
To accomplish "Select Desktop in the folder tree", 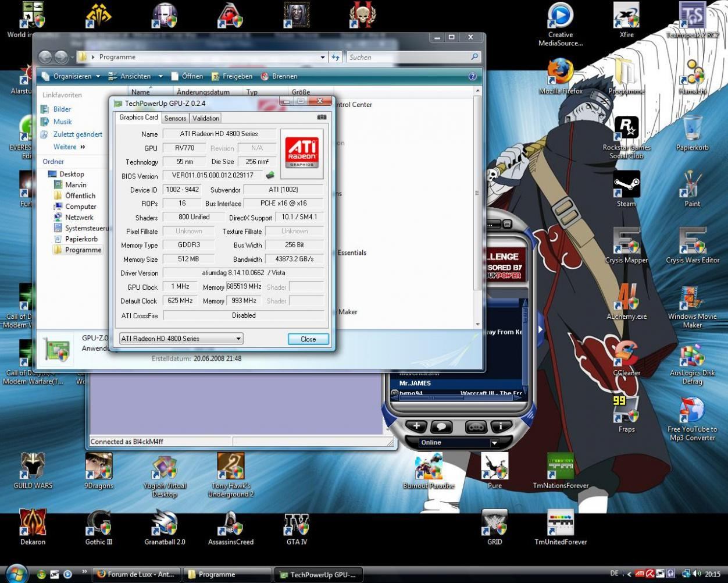I will coord(66,174).
